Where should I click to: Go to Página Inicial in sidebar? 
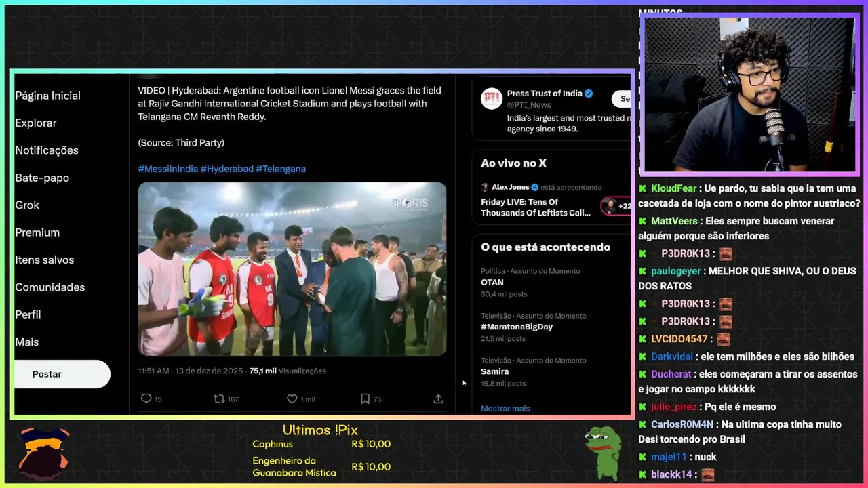(x=47, y=96)
